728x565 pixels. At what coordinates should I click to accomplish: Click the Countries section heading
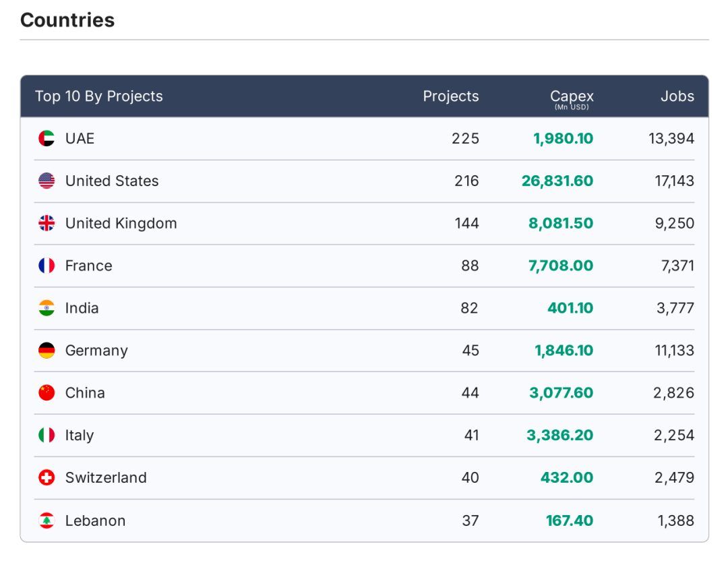pyautogui.click(x=67, y=20)
